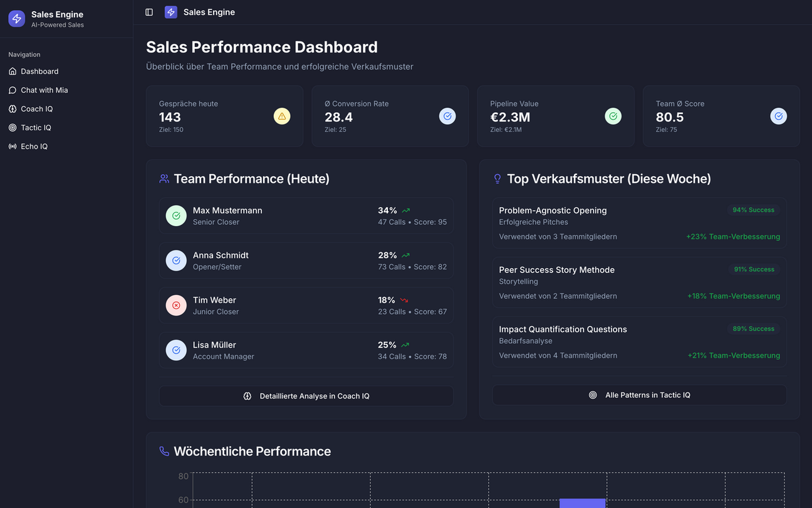Click the globe icon in Detaillierte Analyse button
The height and width of the screenshot is (508, 812).
click(247, 396)
